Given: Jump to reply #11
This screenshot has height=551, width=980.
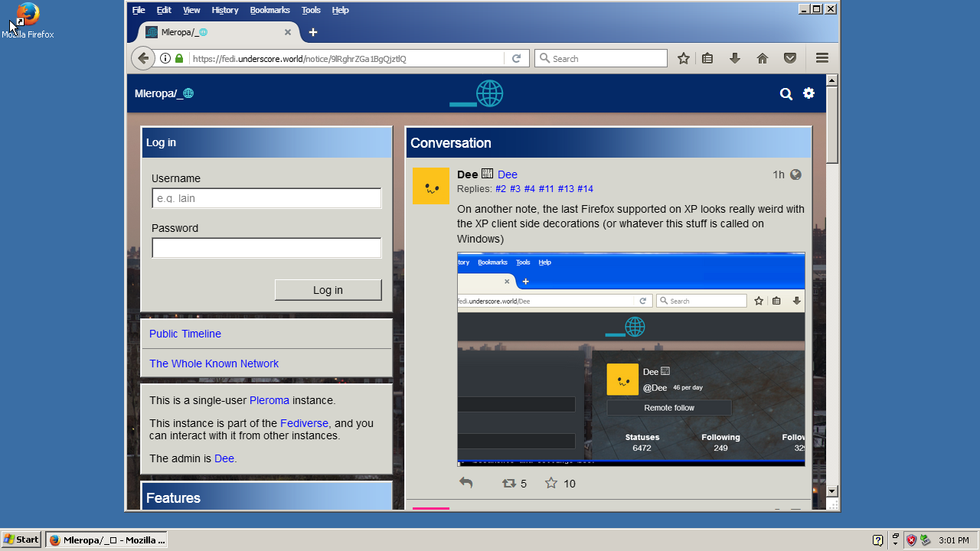Looking at the screenshot, I should tap(547, 189).
